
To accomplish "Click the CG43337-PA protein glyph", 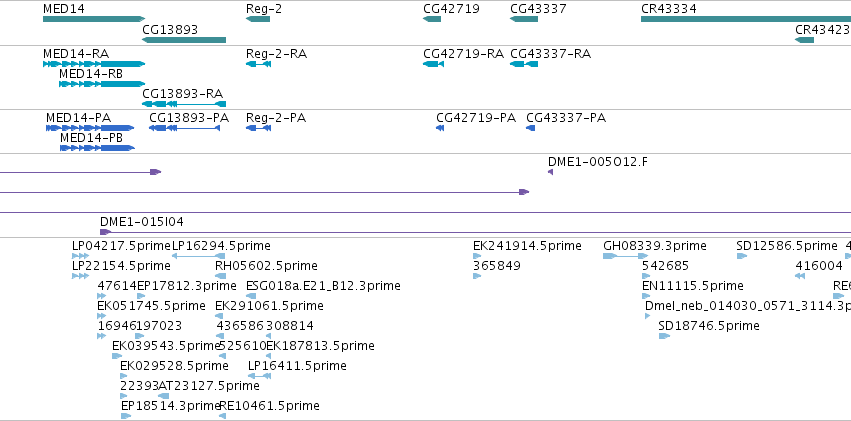I will (x=530, y=128).
